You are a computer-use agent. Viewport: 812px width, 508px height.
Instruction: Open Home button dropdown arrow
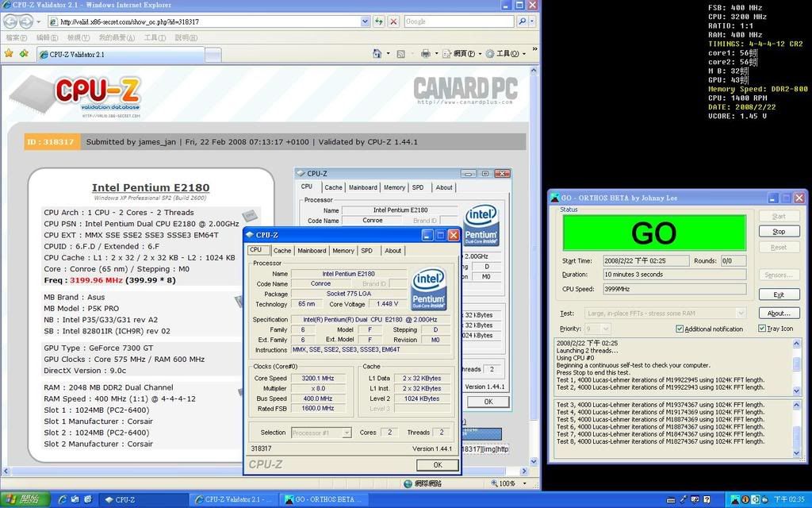pyautogui.click(x=387, y=53)
